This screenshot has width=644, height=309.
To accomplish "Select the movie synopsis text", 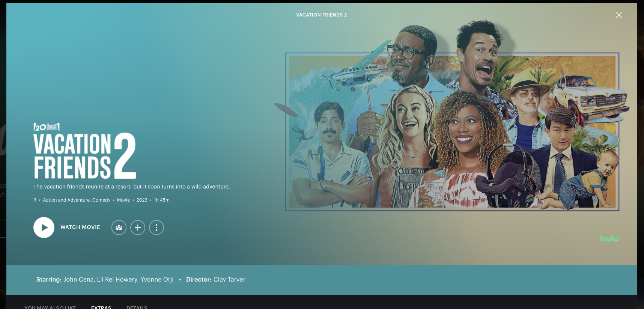I will (x=132, y=187).
